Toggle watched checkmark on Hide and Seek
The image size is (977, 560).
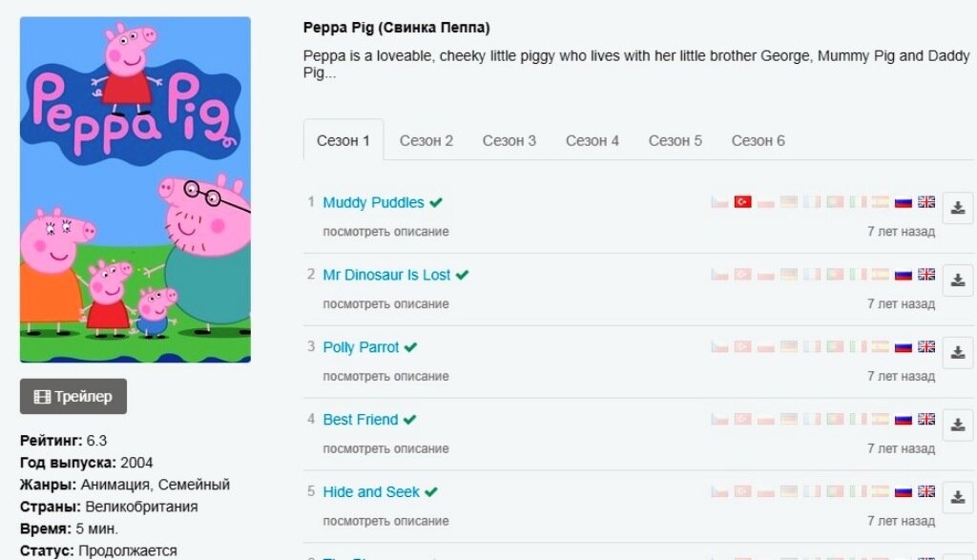(x=431, y=491)
